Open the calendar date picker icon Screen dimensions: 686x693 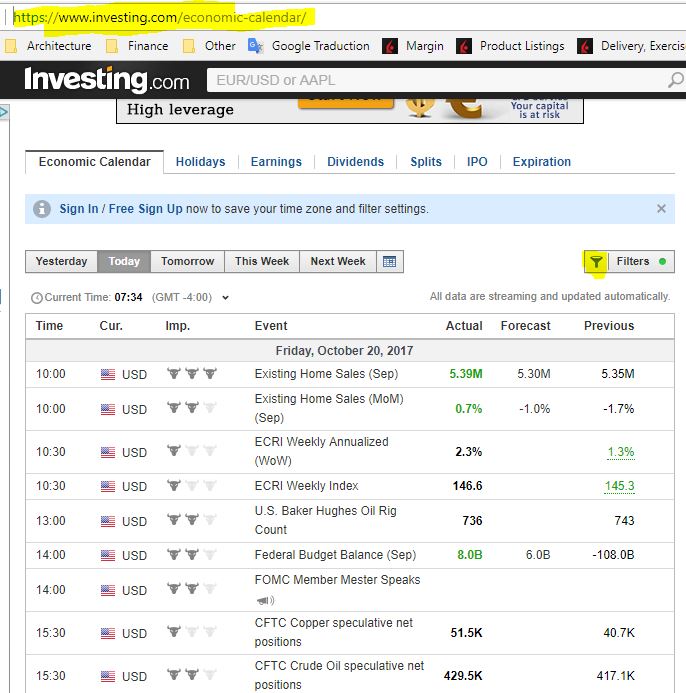[x=389, y=262]
